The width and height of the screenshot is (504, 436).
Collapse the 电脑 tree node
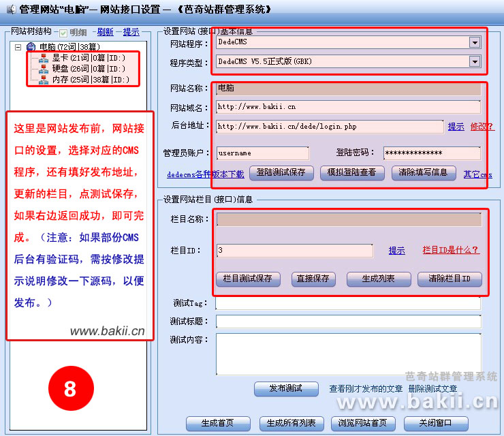pyautogui.click(x=18, y=47)
